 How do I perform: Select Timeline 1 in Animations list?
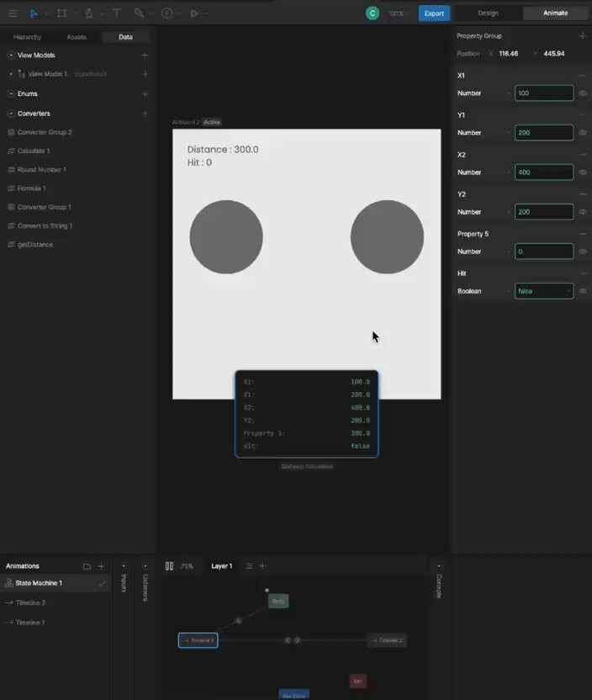pyautogui.click(x=30, y=623)
